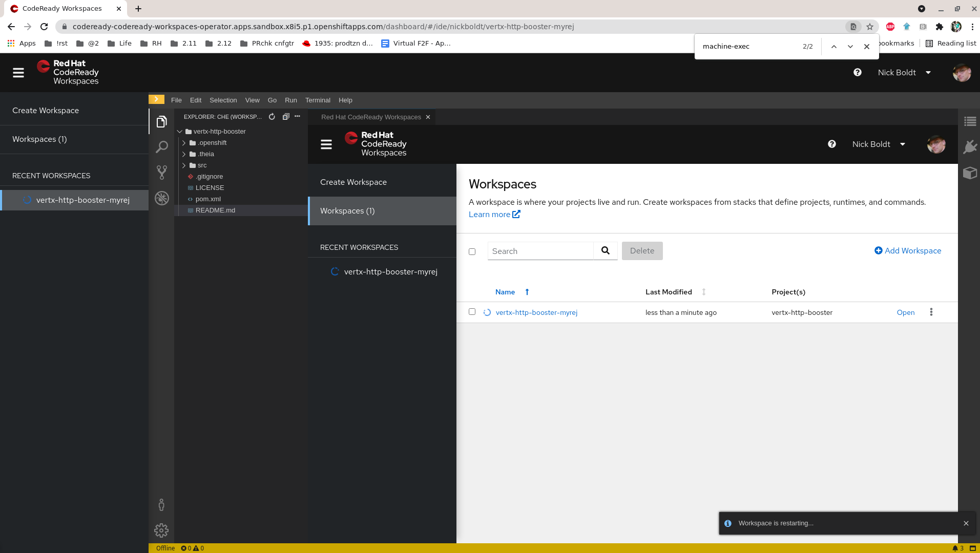Image resolution: width=980 pixels, height=553 pixels.
Task: Expand the src folder
Action: click(184, 165)
